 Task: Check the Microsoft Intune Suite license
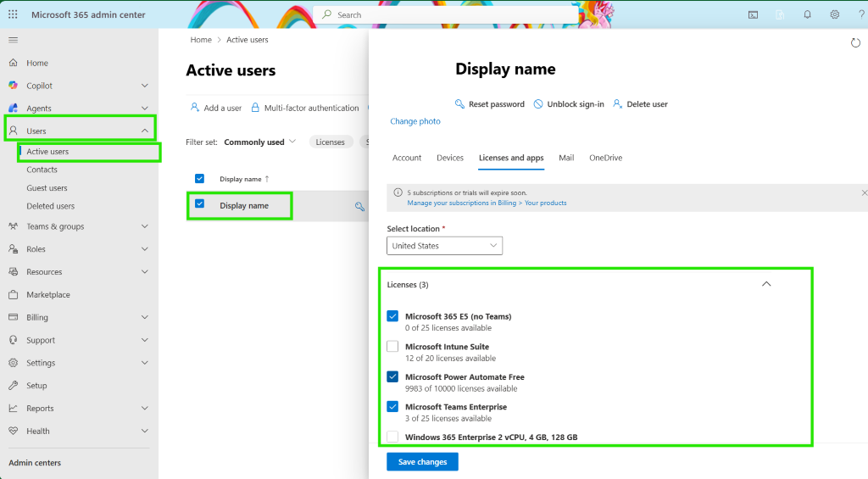[x=392, y=346]
